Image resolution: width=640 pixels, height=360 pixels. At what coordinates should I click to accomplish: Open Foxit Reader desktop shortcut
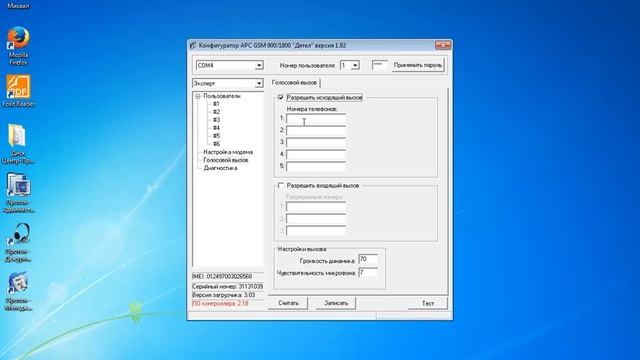pyautogui.click(x=18, y=91)
